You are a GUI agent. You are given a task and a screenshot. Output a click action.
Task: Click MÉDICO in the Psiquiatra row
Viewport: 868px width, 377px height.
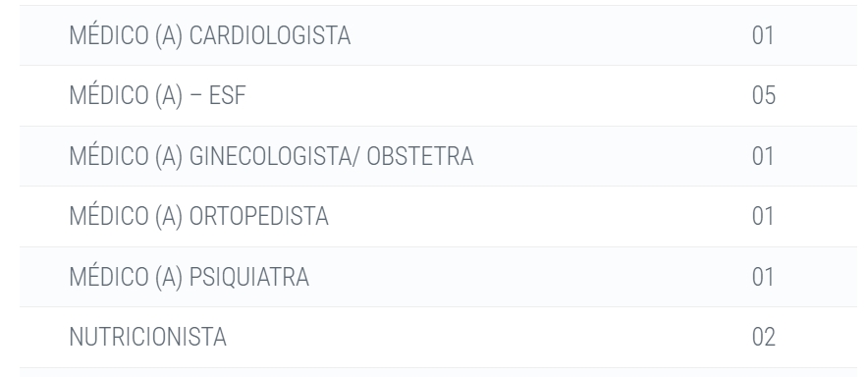pos(108,276)
